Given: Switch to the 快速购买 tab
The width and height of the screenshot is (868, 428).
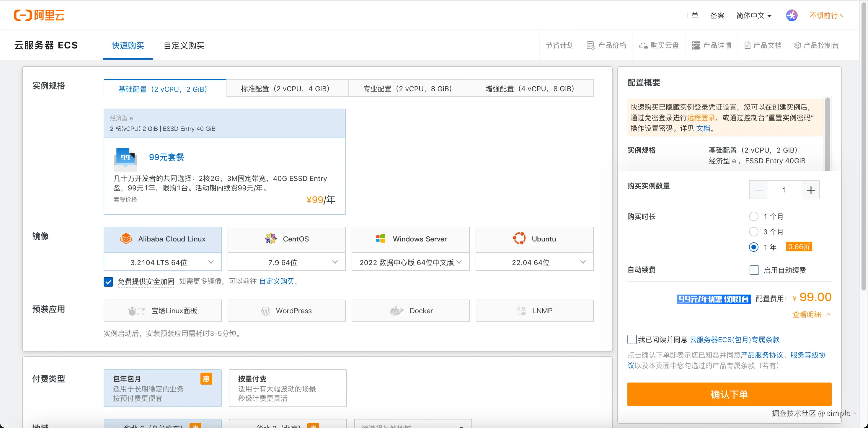Looking at the screenshot, I should (128, 45).
